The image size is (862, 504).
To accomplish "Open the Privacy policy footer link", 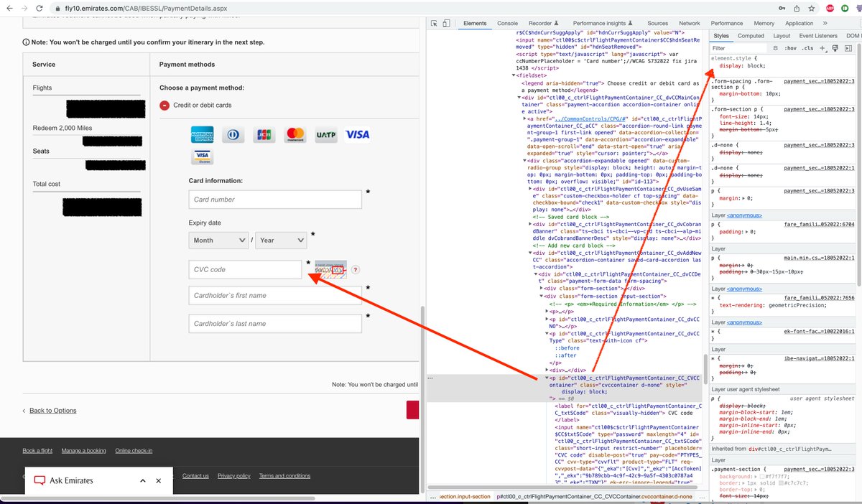I will (234, 476).
